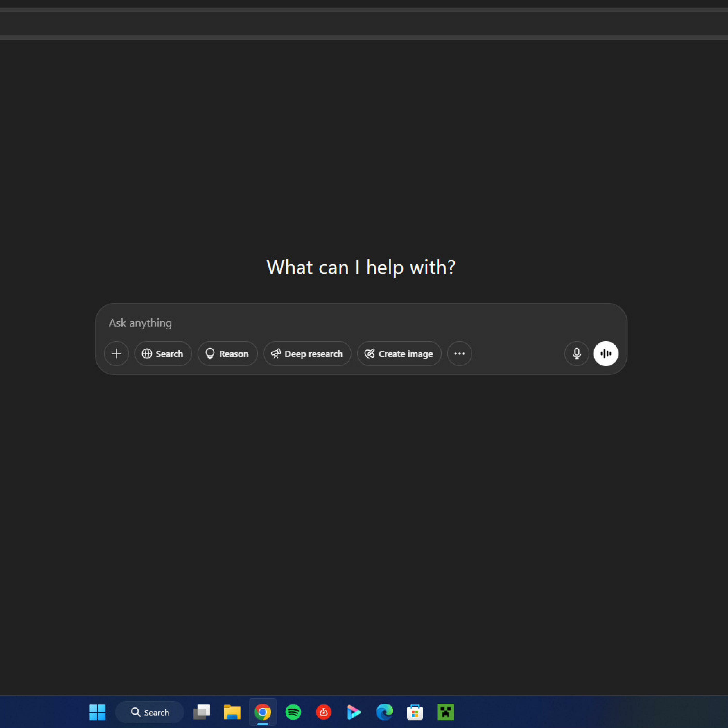This screenshot has height=728, width=728.
Task: Enable the Deep research option
Action: click(x=307, y=354)
